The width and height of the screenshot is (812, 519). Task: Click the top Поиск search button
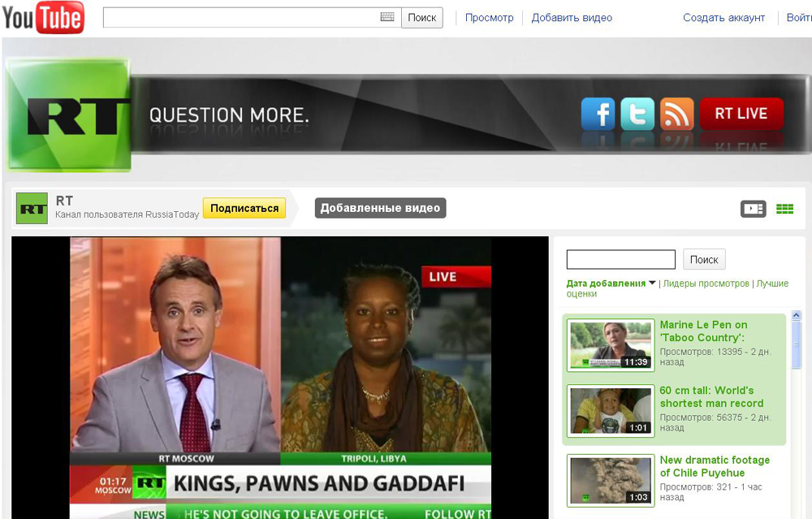(x=422, y=18)
